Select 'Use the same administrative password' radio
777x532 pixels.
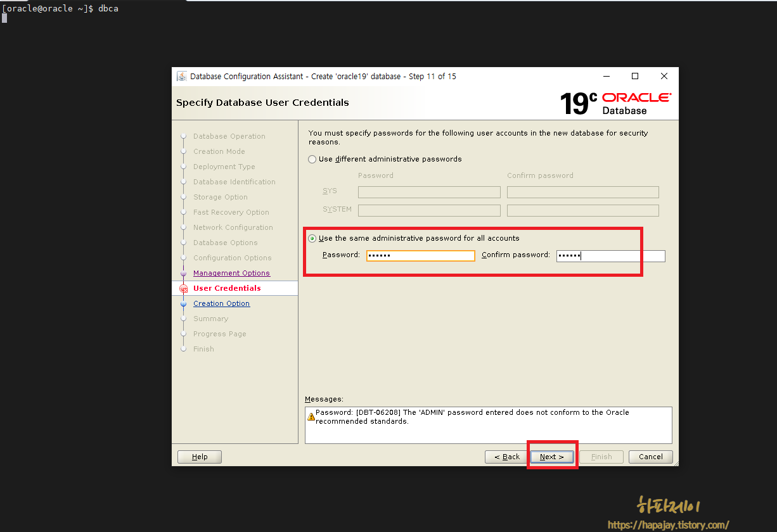click(312, 238)
